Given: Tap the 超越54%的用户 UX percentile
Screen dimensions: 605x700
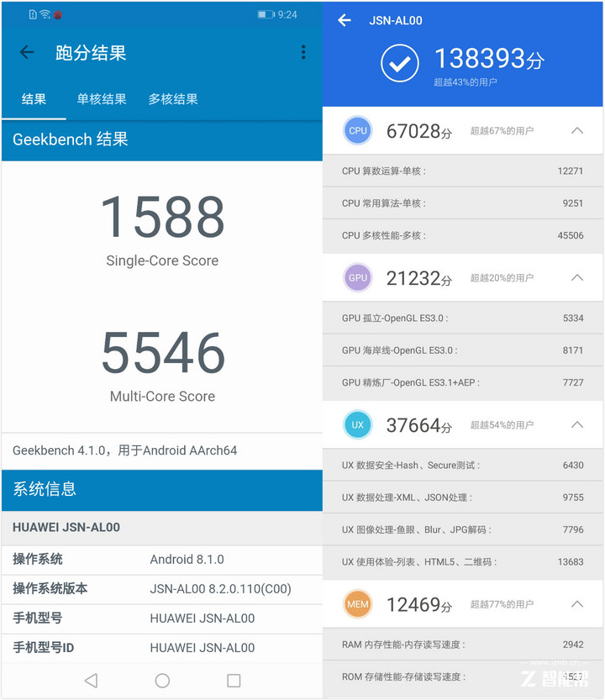Looking at the screenshot, I should click(x=502, y=425).
